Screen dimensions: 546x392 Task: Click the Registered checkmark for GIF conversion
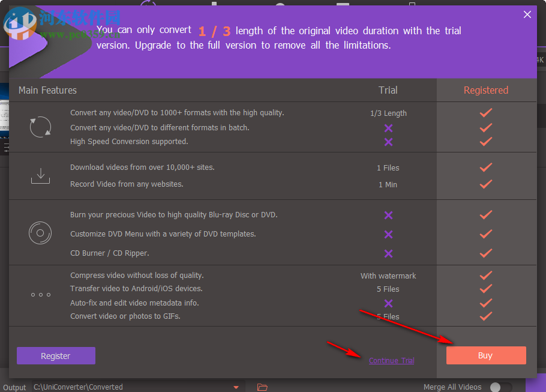tap(486, 316)
